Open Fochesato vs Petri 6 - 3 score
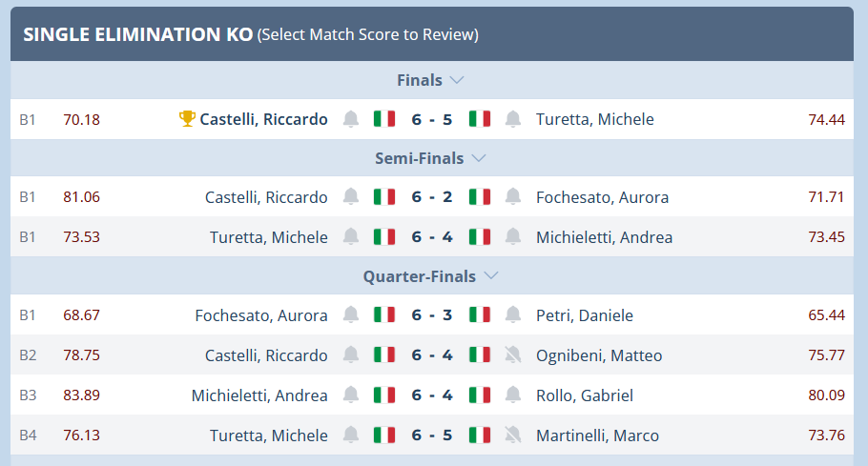The width and height of the screenshot is (868, 466). [x=432, y=314]
